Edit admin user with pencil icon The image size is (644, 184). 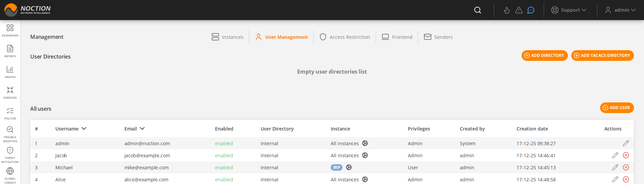626,143
